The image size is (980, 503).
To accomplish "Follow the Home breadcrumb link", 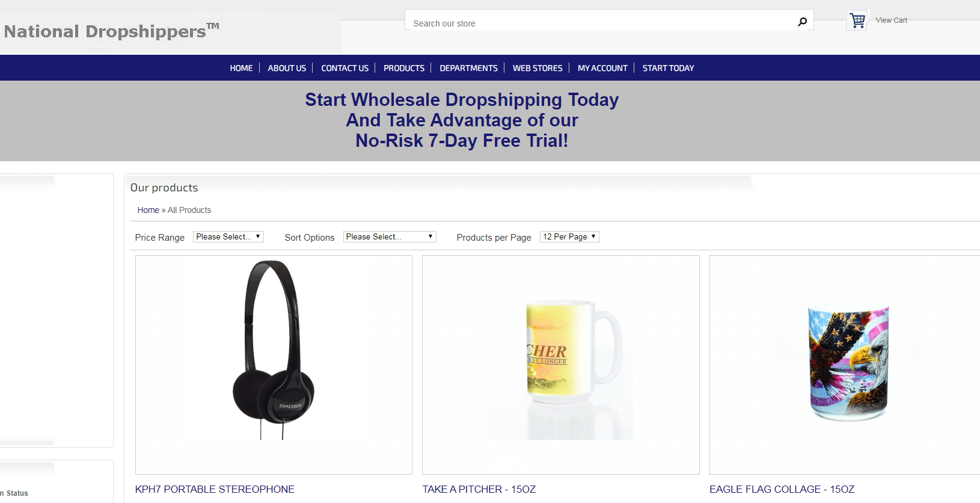I will tap(148, 210).
